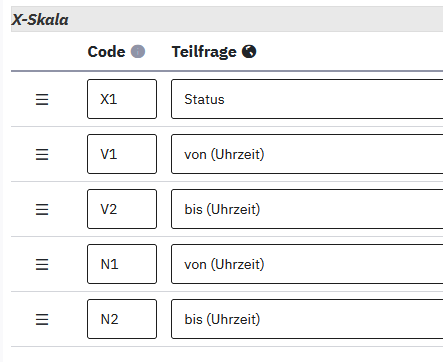Edit the V1 'von (Uhrzeit)' text field
This screenshot has height=362, width=443.
(307, 154)
